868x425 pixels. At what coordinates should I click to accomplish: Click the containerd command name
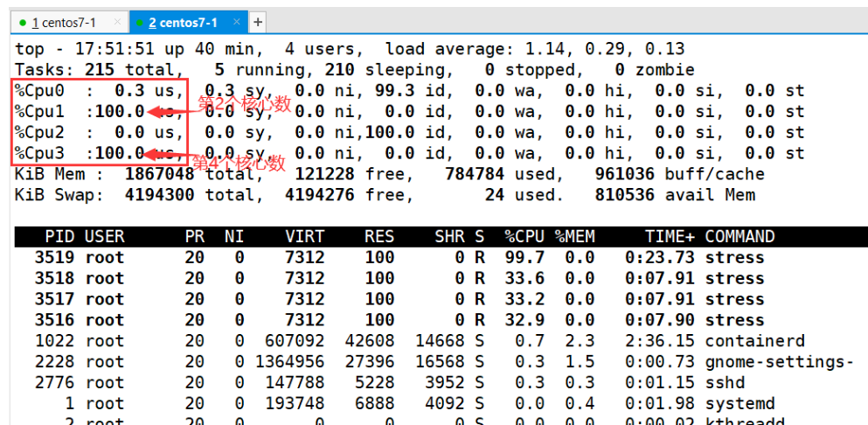(x=755, y=341)
